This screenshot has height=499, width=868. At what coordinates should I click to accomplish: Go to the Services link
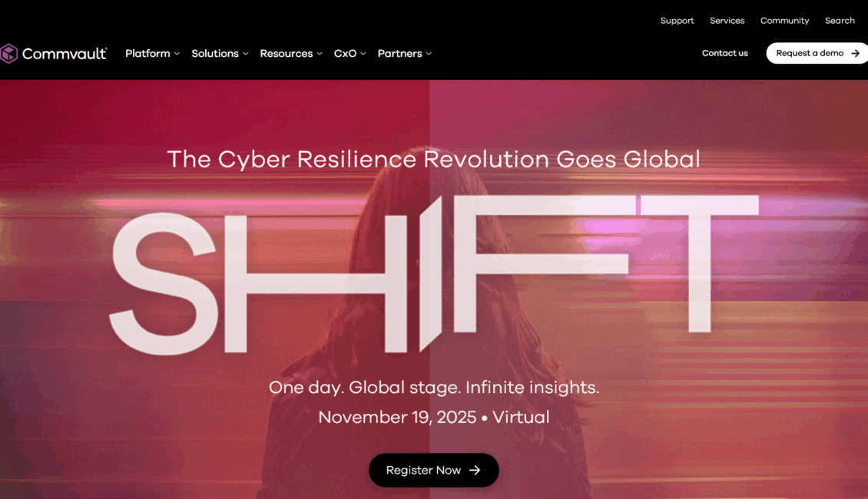click(x=727, y=21)
